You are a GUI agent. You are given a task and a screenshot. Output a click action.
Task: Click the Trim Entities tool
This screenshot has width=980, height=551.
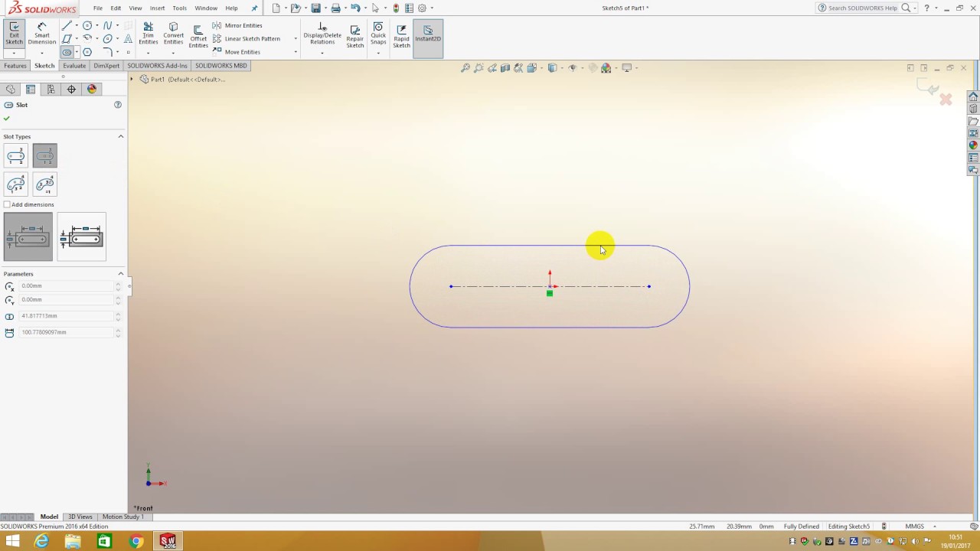[x=149, y=34]
